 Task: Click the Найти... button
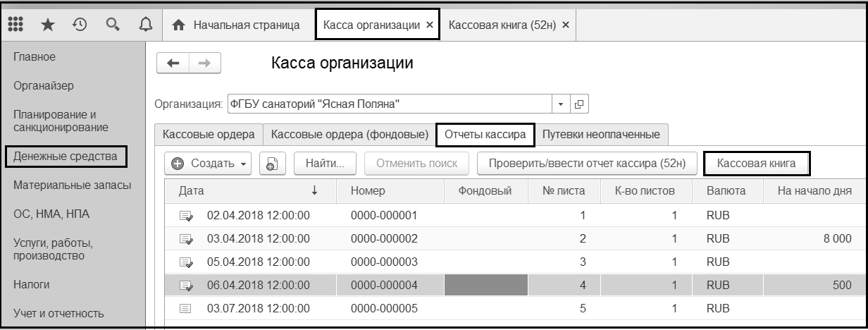point(325,164)
